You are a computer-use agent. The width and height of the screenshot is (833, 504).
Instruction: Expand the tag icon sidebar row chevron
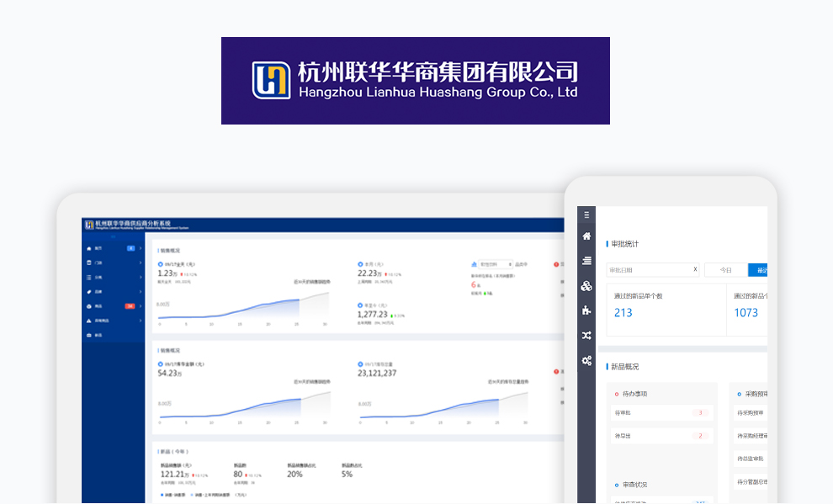(x=141, y=292)
